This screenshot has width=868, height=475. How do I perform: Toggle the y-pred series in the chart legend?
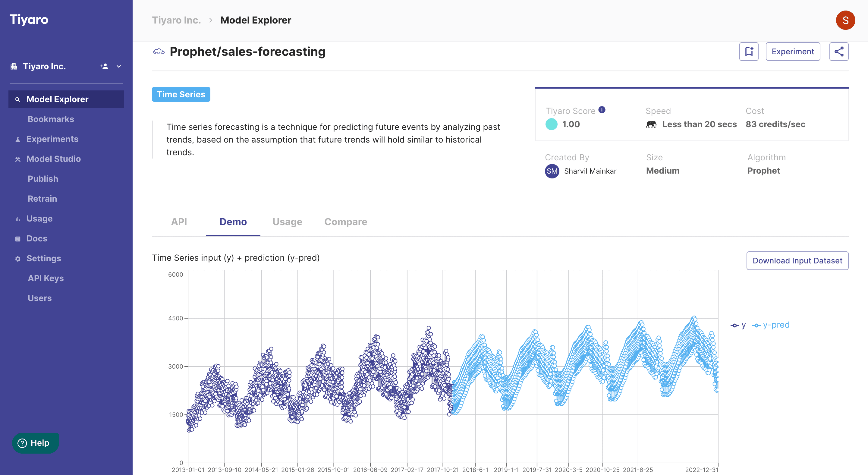click(x=771, y=325)
